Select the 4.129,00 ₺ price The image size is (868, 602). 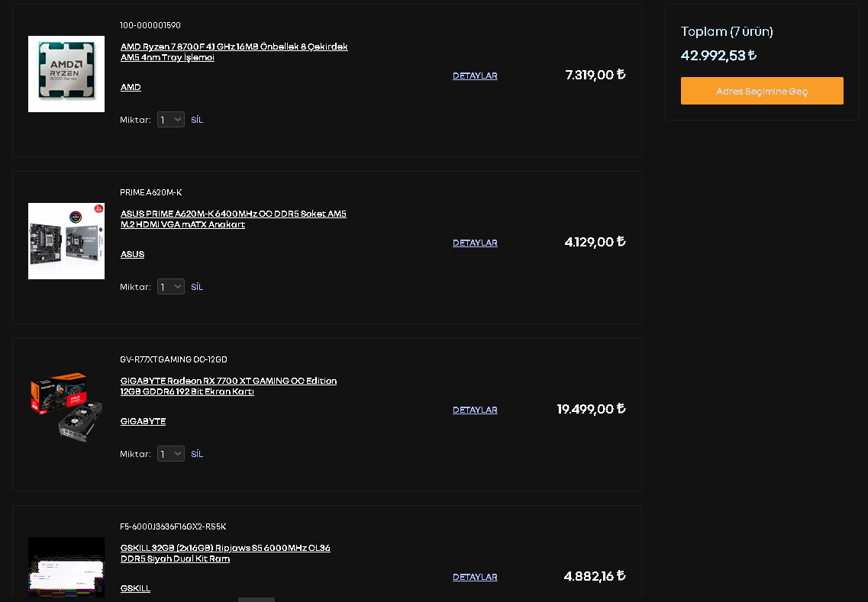click(595, 242)
